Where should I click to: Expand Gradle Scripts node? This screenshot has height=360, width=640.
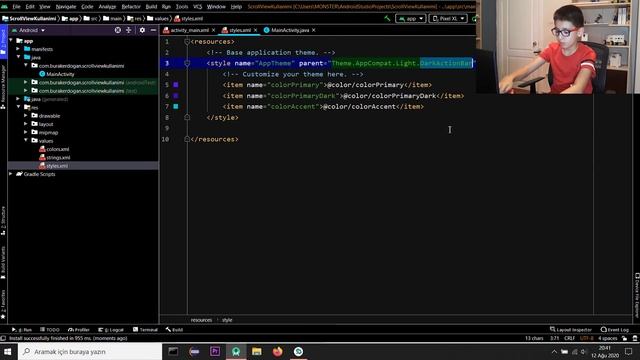coord(11,174)
